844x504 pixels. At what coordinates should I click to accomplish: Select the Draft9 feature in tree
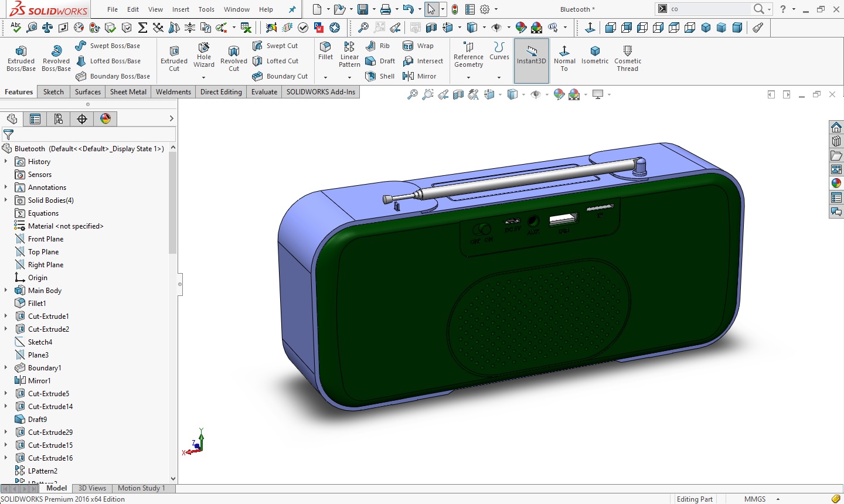click(38, 420)
